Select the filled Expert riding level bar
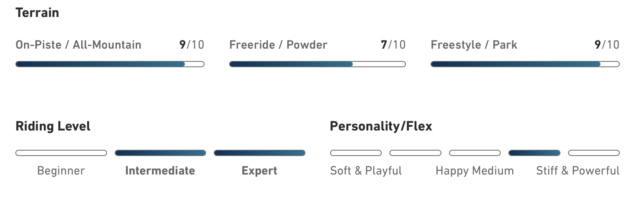644x200 pixels. point(260,153)
